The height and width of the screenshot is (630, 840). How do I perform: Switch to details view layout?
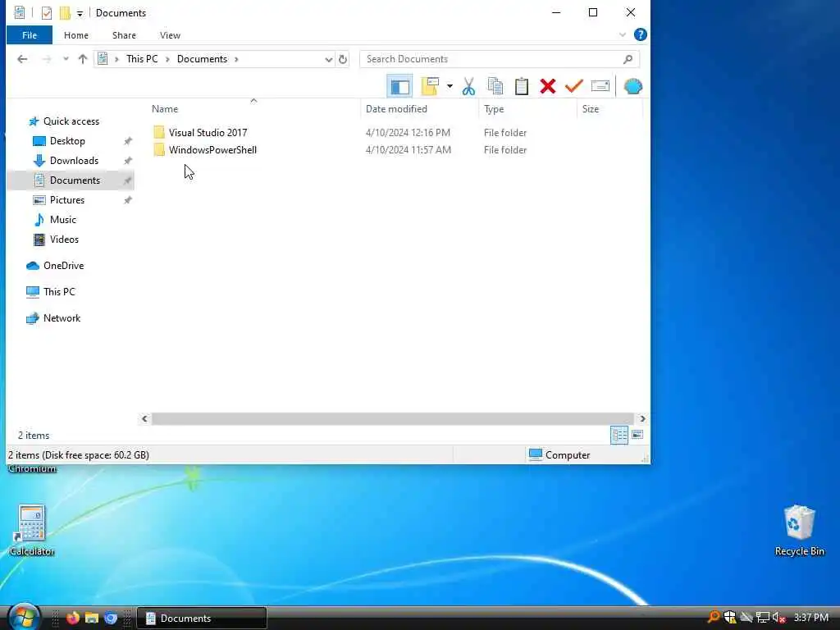619,435
